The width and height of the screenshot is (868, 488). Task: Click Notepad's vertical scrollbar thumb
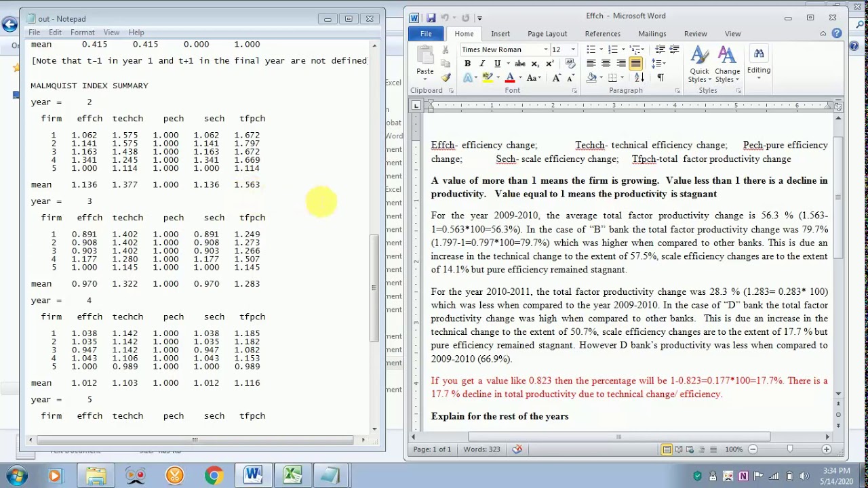click(374, 288)
